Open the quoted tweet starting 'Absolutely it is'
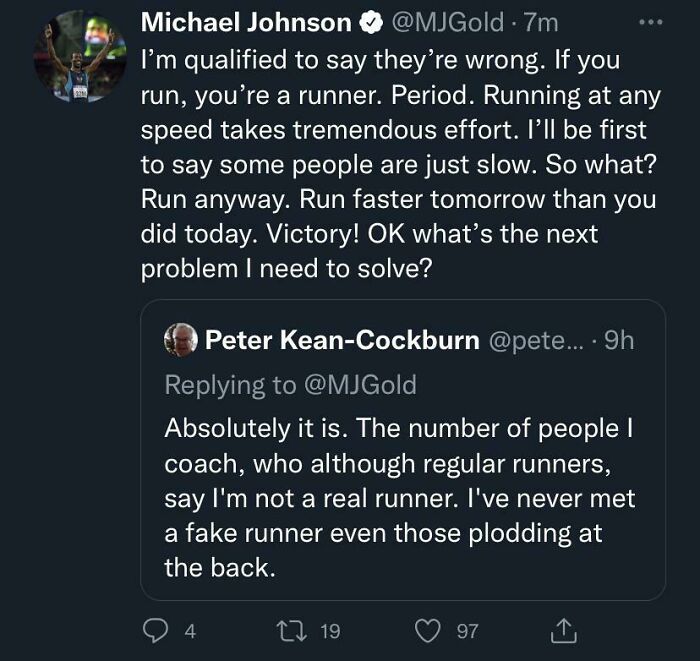 click(398, 497)
